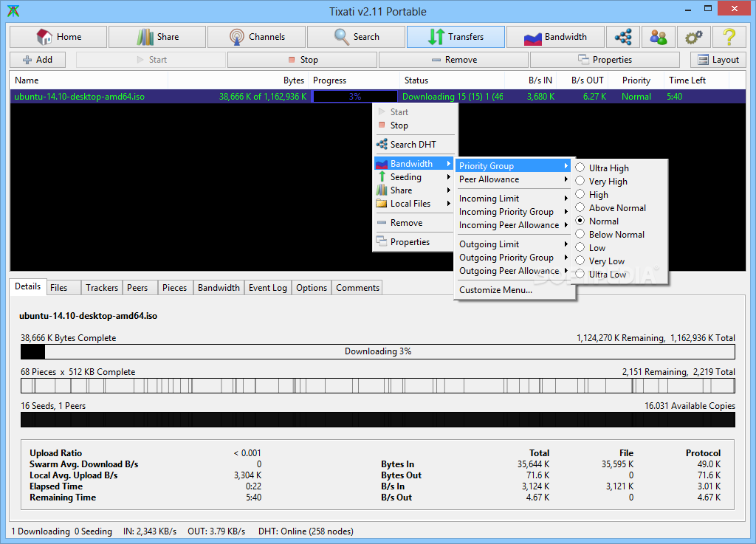Open the Options tab
Image resolution: width=756 pixels, height=544 pixels.
coord(312,288)
